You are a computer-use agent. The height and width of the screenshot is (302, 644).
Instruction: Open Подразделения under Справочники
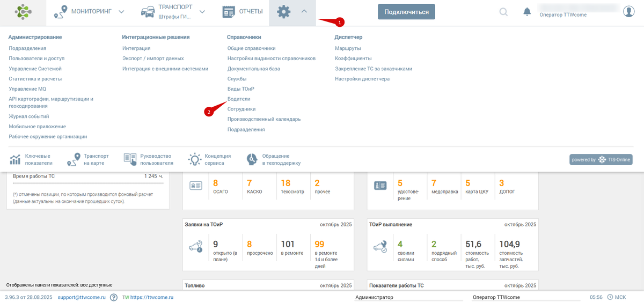[x=246, y=130]
